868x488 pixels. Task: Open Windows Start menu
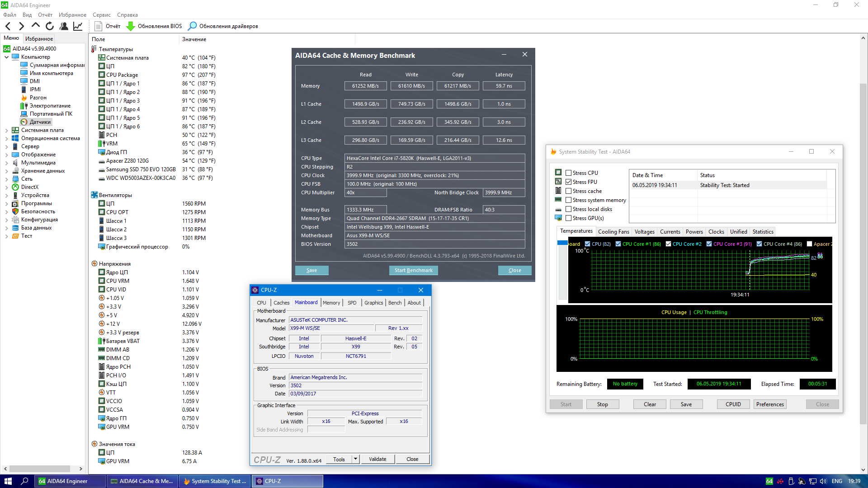pos(8,481)
